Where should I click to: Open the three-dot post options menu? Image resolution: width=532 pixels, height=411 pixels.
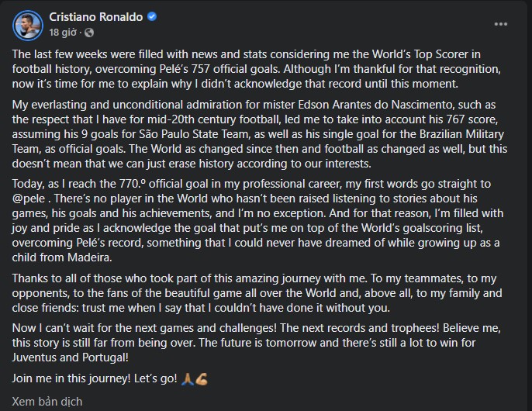click(x=500, y=24)
